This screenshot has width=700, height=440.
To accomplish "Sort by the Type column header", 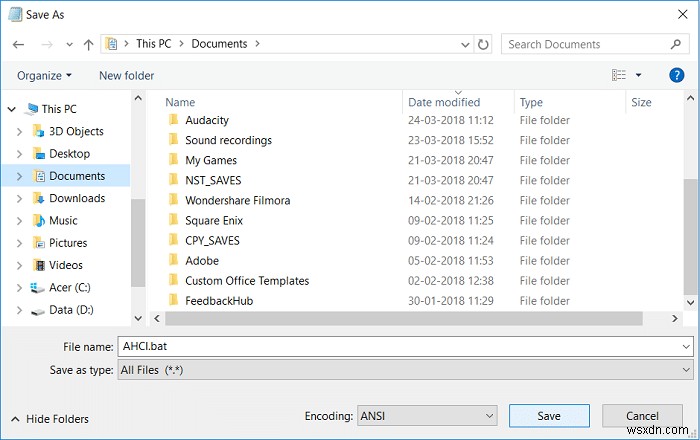I will 531,102.
